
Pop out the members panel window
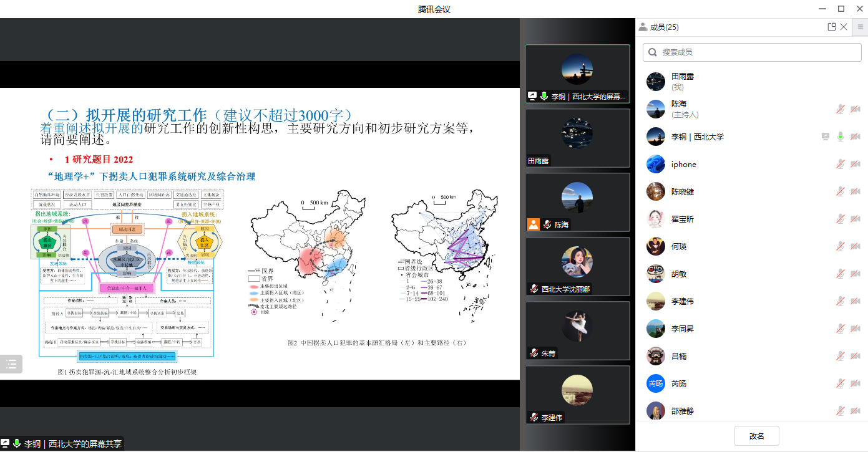pos(831,27)
